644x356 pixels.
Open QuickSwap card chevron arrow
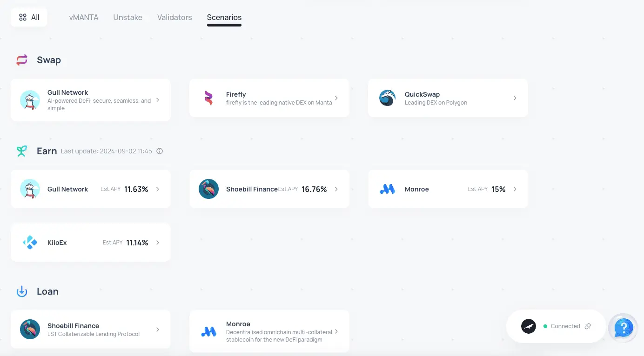click(515, 98)
